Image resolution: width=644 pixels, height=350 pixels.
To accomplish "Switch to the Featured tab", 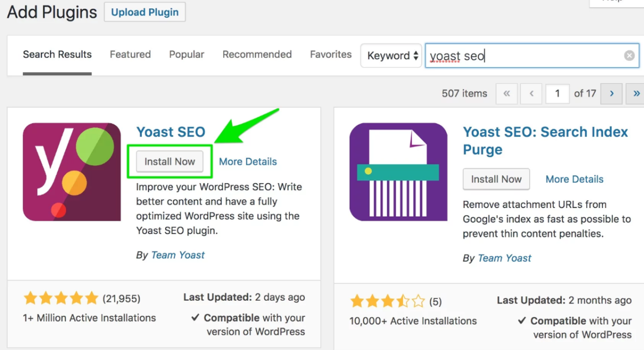I will click(x=130, y=54).
